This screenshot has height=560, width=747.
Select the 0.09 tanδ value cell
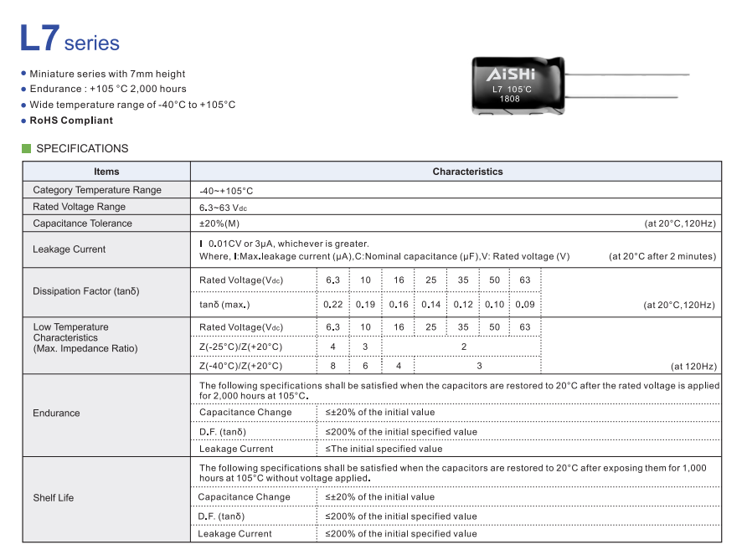pos(525,305)
